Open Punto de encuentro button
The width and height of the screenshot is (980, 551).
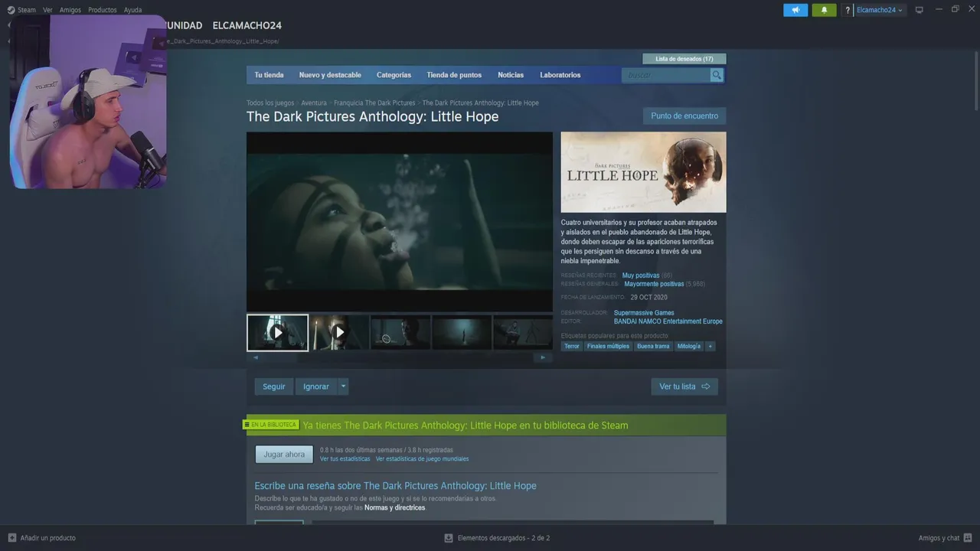point(684,116)
